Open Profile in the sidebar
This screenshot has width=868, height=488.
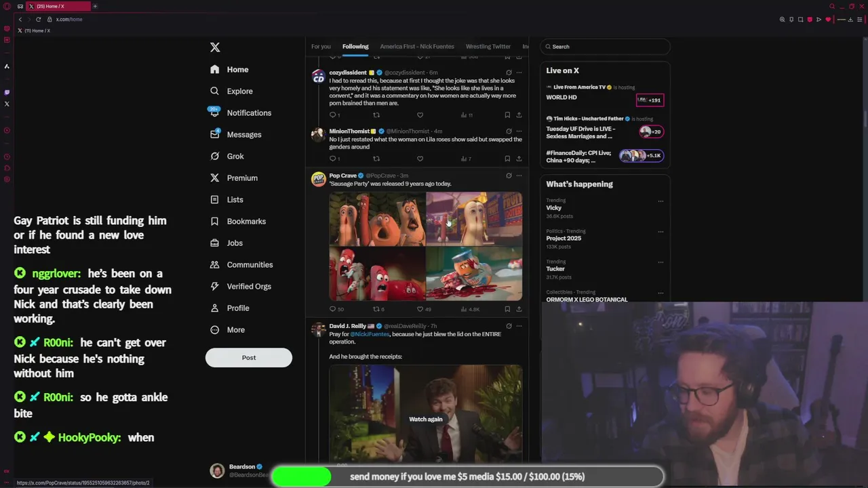[x=229, y=308]
